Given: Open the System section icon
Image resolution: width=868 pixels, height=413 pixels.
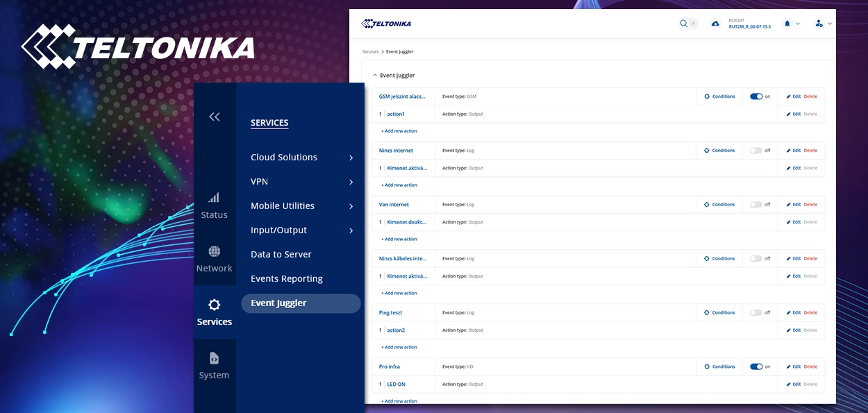Looking at the screenshot, I should tap(214, 359).
